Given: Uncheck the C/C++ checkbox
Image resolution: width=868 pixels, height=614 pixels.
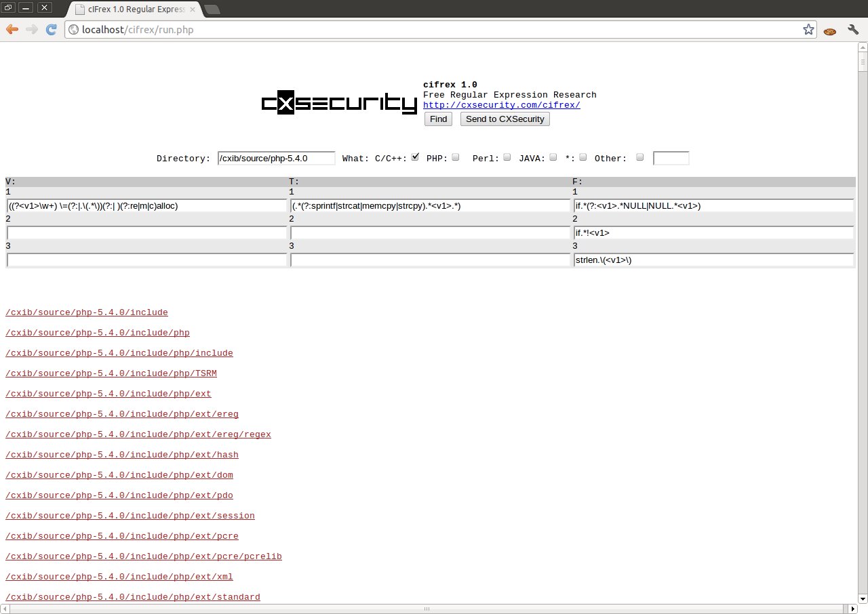Looking at the screenshot, I should pyautogui.click(x=415, y=157).
